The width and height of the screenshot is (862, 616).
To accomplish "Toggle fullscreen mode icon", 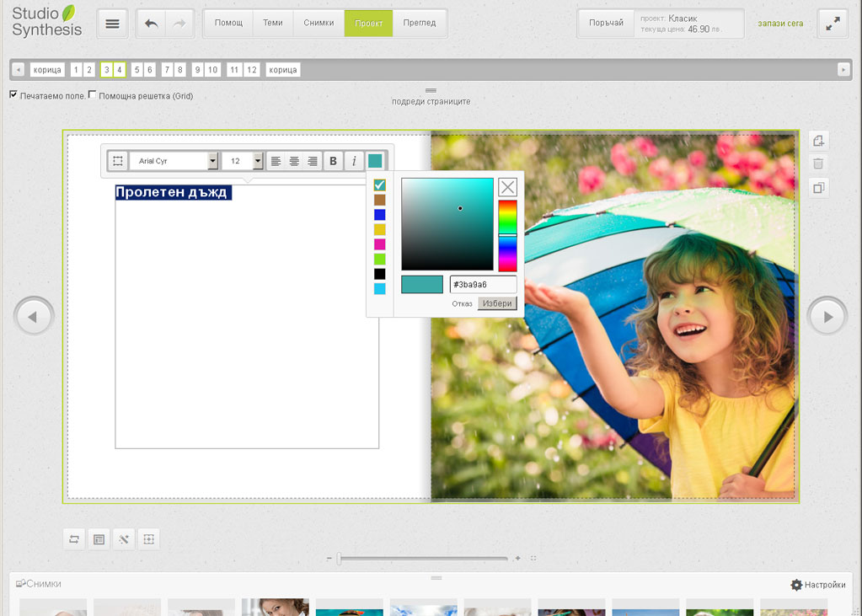I will (x=833, y=24).
